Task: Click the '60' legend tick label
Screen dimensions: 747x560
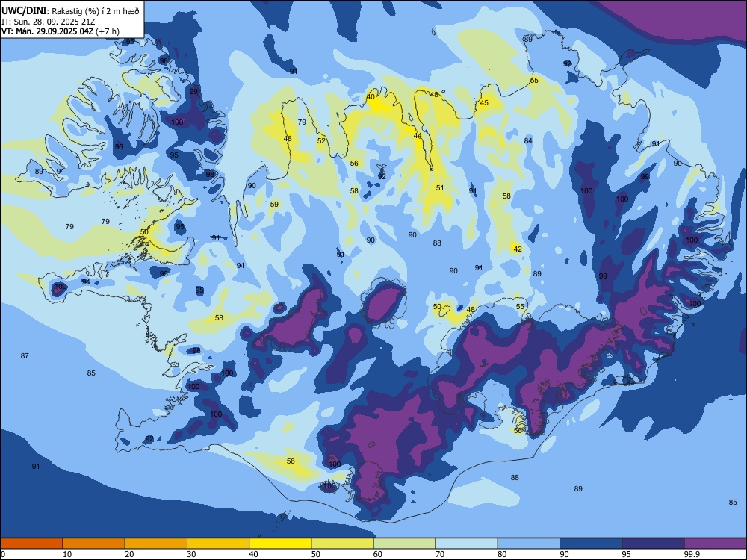Action: 378,554
